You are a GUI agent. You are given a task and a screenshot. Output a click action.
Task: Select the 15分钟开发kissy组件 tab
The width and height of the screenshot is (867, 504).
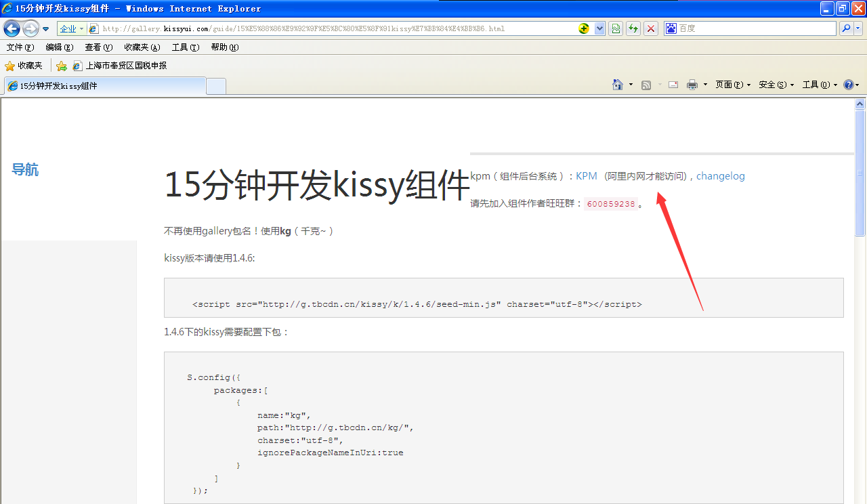click(x=105, y=86)
